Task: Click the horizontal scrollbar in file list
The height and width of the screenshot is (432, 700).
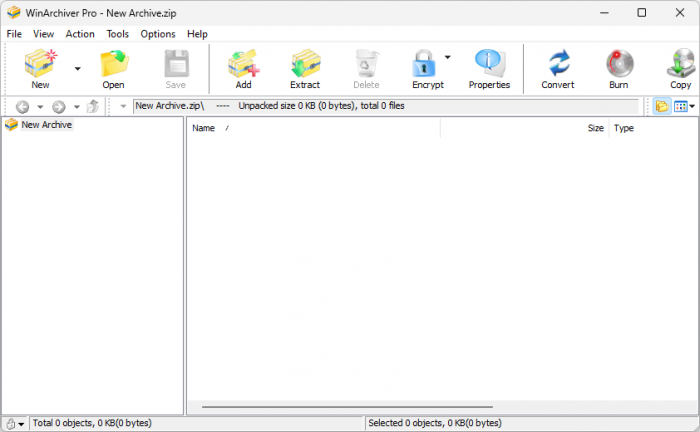Action: (347, 407)
